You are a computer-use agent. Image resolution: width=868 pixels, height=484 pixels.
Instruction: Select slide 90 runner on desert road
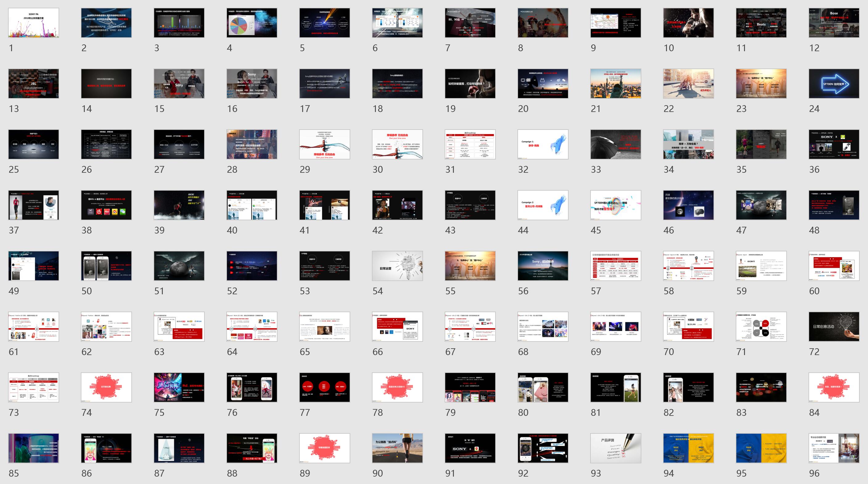point(397,448)
